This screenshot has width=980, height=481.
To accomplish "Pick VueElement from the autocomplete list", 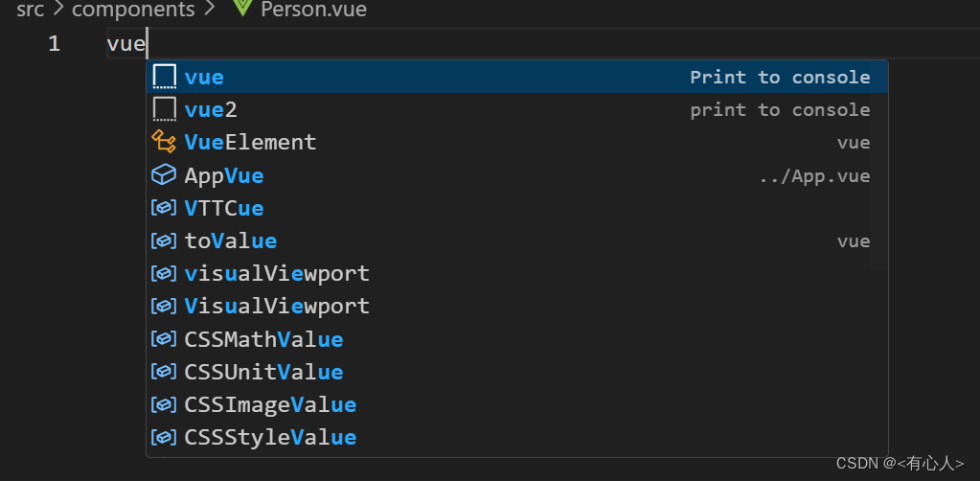I will [x=517, y=143].
